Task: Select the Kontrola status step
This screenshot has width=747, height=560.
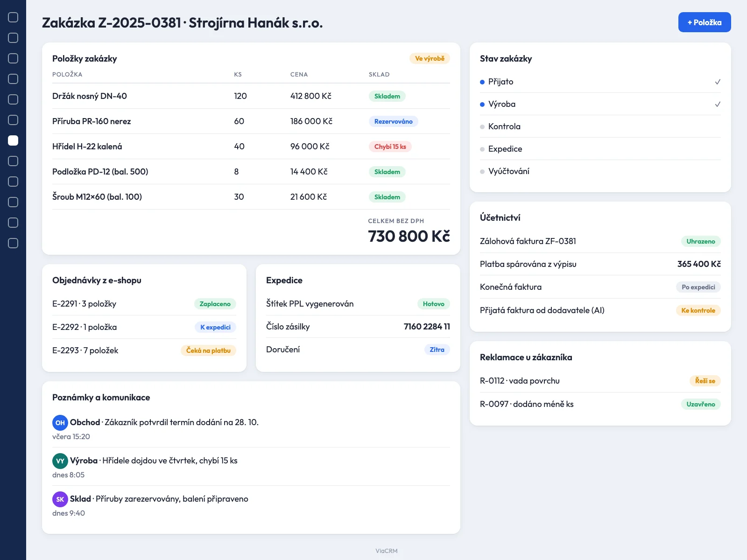Action: [600, 126]
